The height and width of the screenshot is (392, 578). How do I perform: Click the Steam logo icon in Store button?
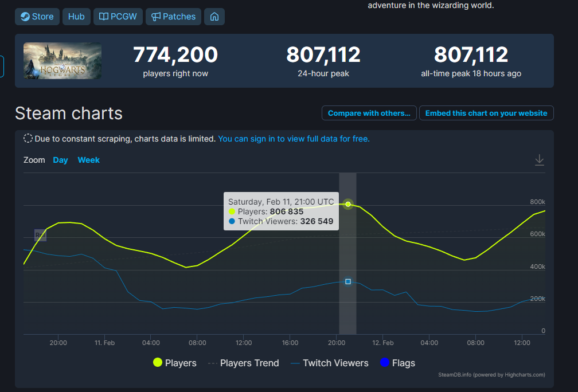(25, 17)
